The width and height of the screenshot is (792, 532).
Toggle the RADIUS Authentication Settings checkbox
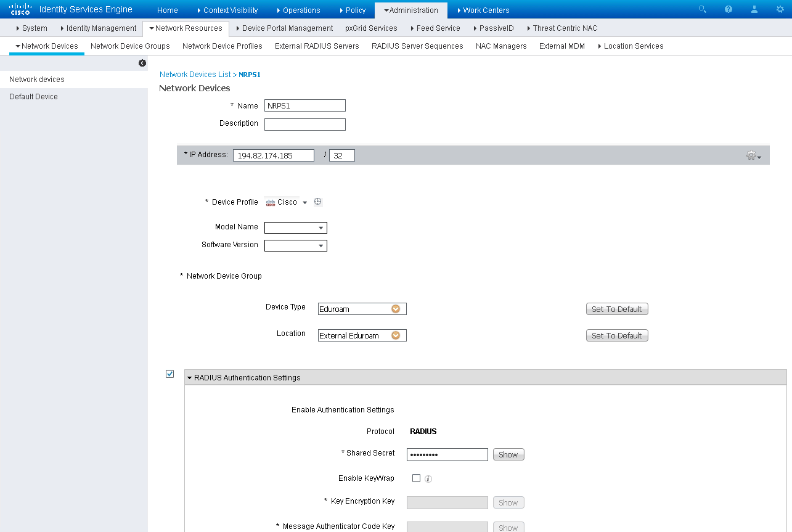(170, 374)
